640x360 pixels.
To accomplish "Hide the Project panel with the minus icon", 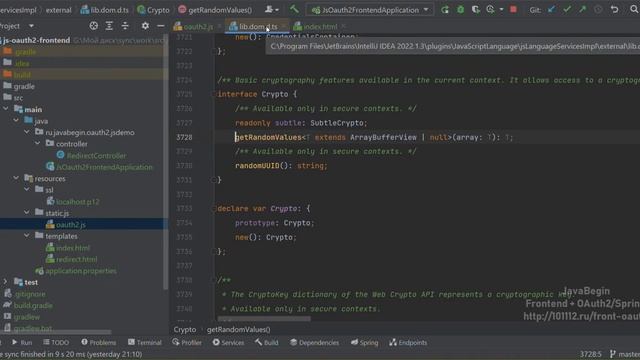I will point(160,26).
